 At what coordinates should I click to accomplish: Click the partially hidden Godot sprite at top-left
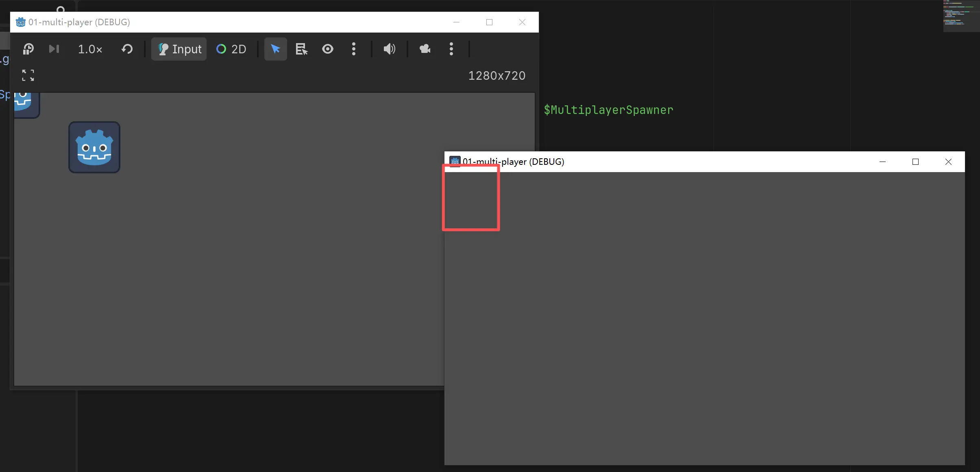point(25,103)
